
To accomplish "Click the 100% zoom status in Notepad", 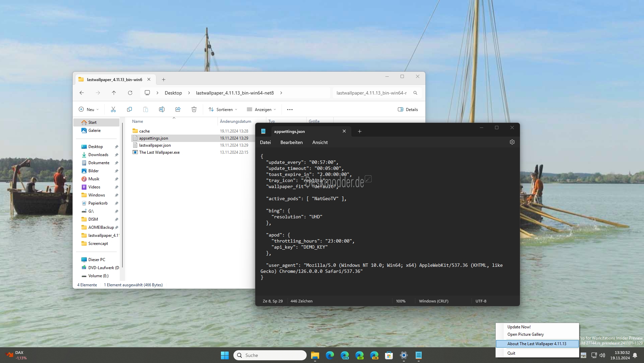I will coord(401,301).
